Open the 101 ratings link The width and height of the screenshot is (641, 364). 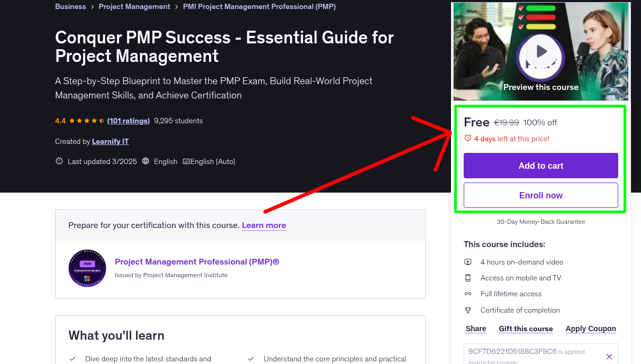pyautogui.click(x=128, y=121)
